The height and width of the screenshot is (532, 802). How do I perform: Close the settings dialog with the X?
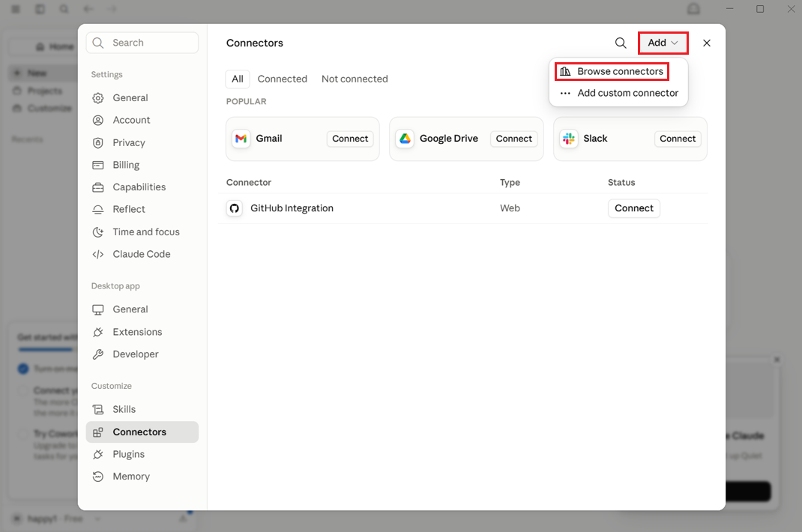coord(707,43)
